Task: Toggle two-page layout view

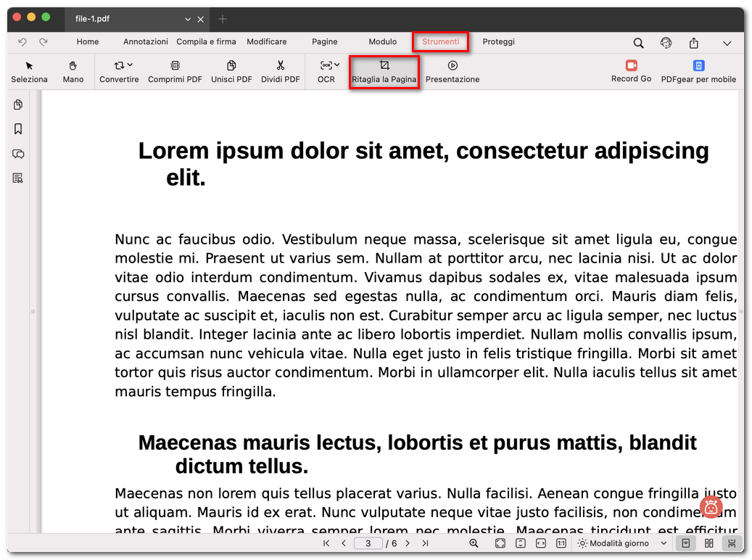Action: point(708,543)
